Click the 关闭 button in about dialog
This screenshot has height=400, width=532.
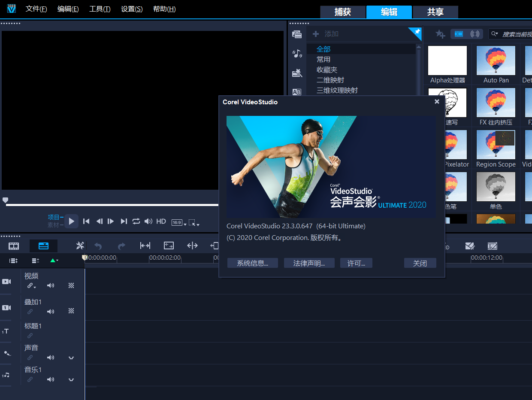coord(420,263)
